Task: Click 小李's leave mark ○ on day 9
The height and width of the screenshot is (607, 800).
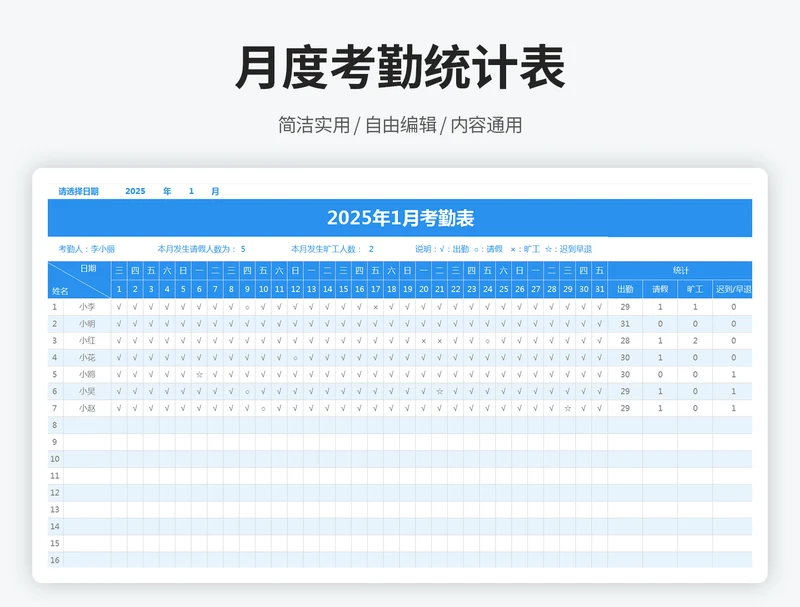Action: pyautogui.click(x=247, y=307)
